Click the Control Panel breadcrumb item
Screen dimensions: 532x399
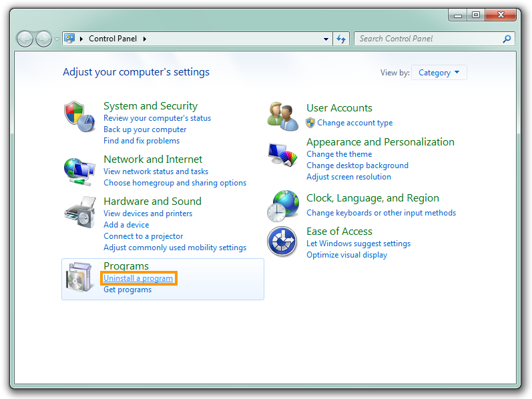coord(112,39)
